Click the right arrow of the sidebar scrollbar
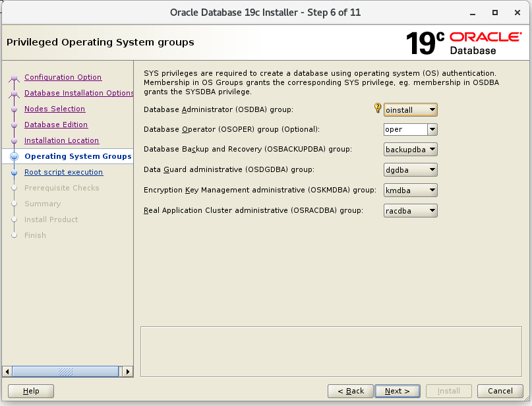This screenshot has width=532, height=406. (x=128, y=372)
